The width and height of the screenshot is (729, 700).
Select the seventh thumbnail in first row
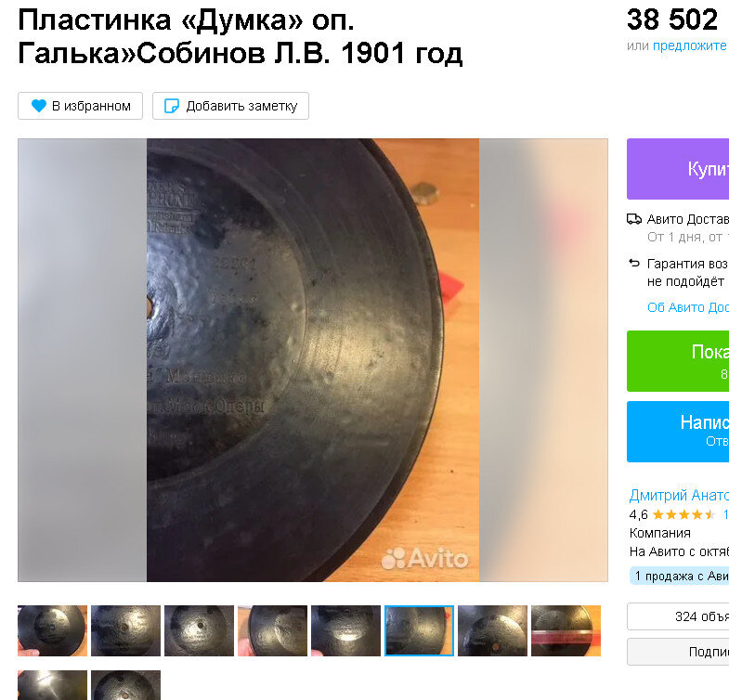(492, 630)
